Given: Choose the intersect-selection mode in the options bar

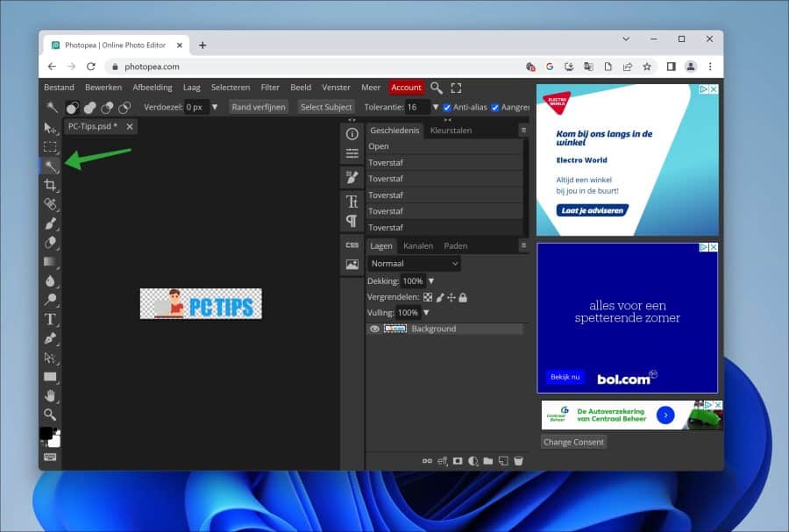Looking at the screenshot, I should (x=124, y=108).
